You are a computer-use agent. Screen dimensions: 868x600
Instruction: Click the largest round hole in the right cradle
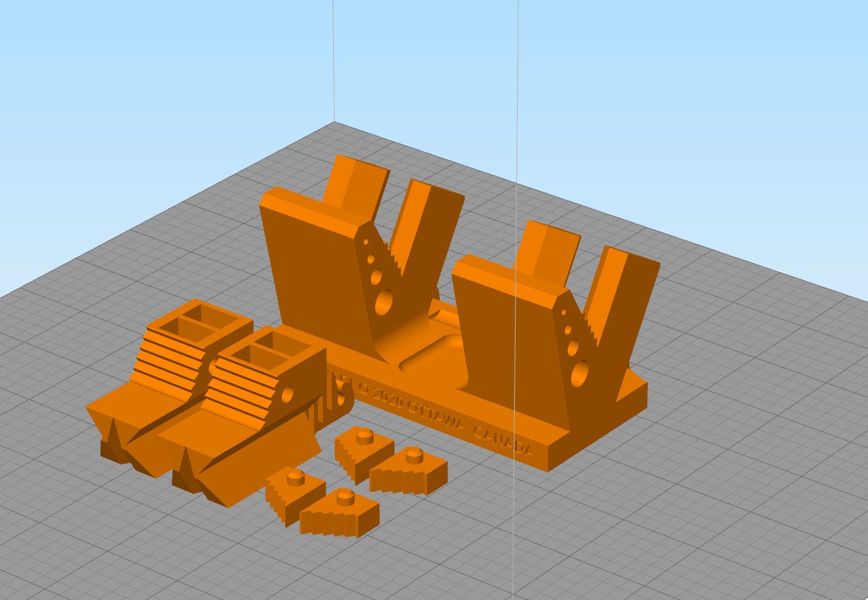click(580, 374)
